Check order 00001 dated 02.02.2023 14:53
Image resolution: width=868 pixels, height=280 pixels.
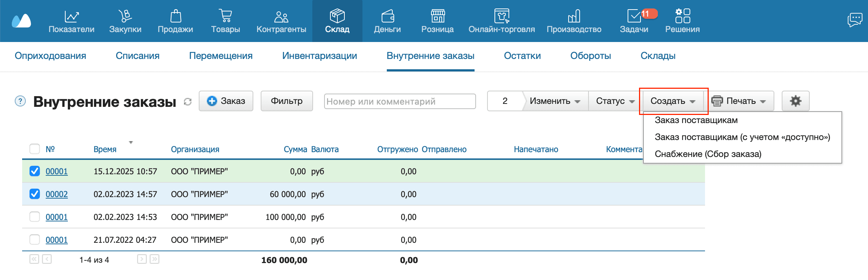[35, 217]
